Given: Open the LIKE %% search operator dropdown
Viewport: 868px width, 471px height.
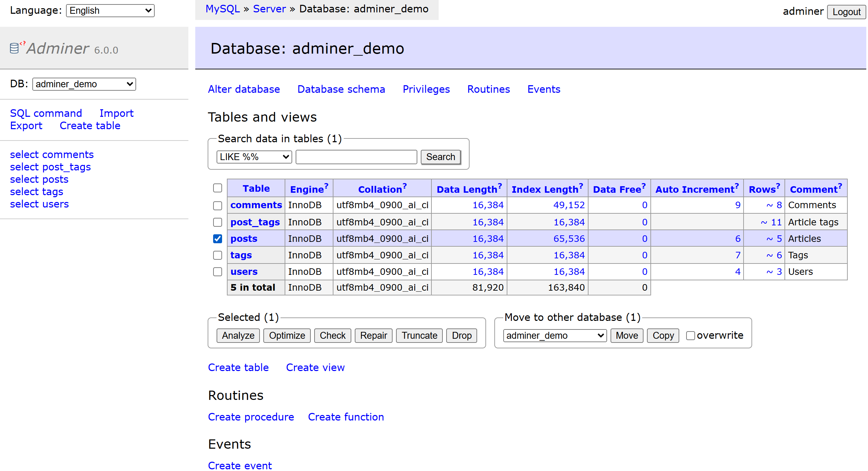Looking at the screenshot, I should [x=254, y=157].
